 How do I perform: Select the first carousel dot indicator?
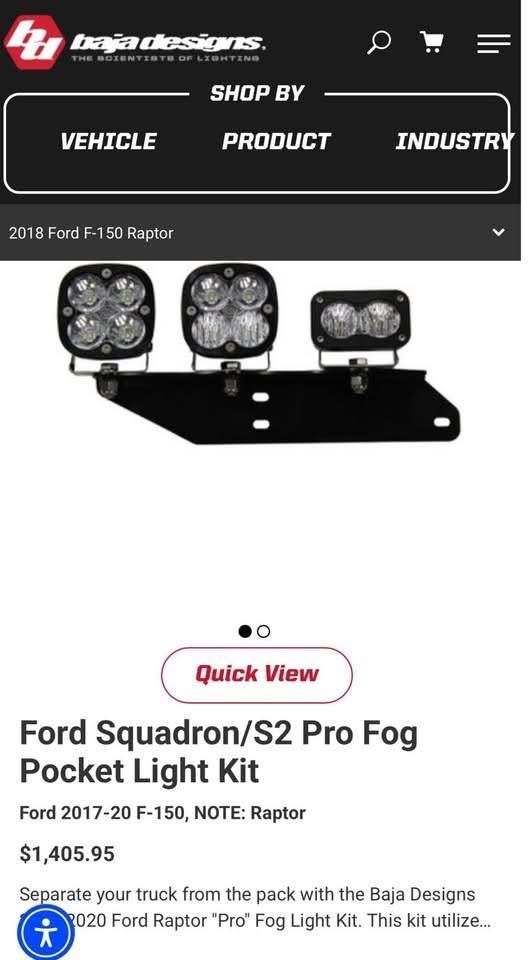pos(245,631)
